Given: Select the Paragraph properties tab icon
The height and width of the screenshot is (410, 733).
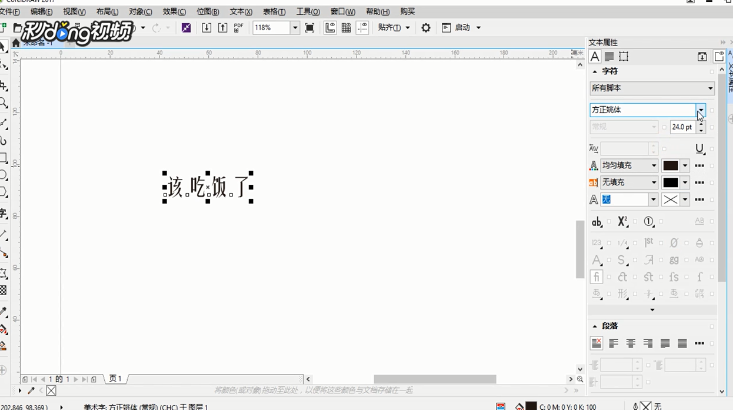Looking at the screenshot, I should point(609,57).
